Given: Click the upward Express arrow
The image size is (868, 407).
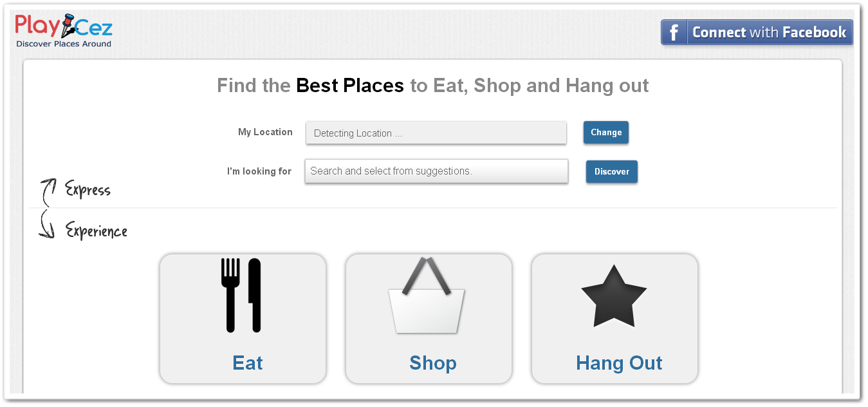Looking at the screenshot, I should click(48, 193).
